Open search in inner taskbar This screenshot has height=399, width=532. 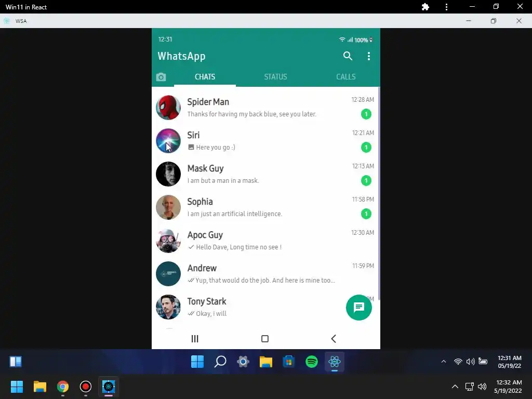(220, 362)
